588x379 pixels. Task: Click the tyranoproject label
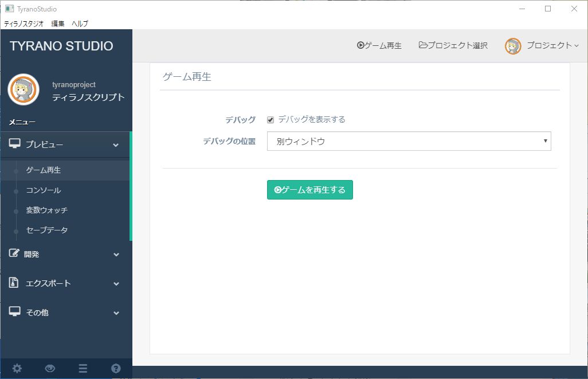[x=74, y=85]
